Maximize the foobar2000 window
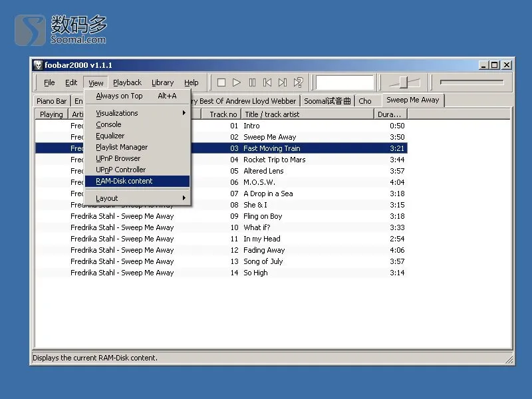This screenshot has width=532, height=399. pos(494,65)
